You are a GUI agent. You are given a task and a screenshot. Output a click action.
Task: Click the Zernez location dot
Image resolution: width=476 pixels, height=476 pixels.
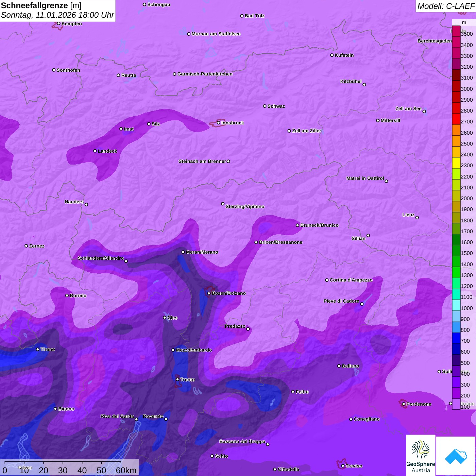pyautogui.click(x=26, y=246)
